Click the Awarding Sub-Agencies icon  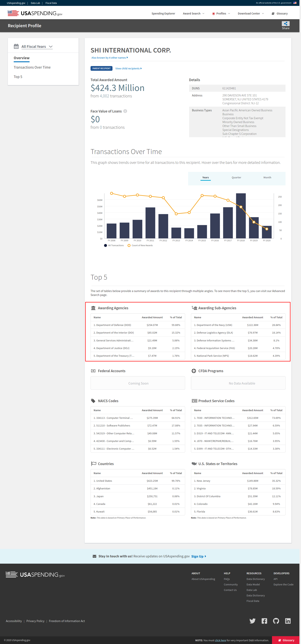click(194, 308)
